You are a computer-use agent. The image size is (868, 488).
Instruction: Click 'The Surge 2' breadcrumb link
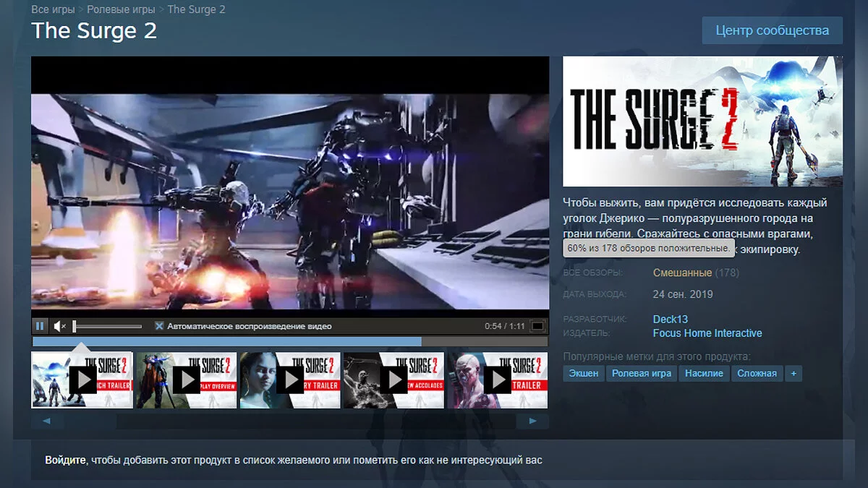tap(196, 9)
